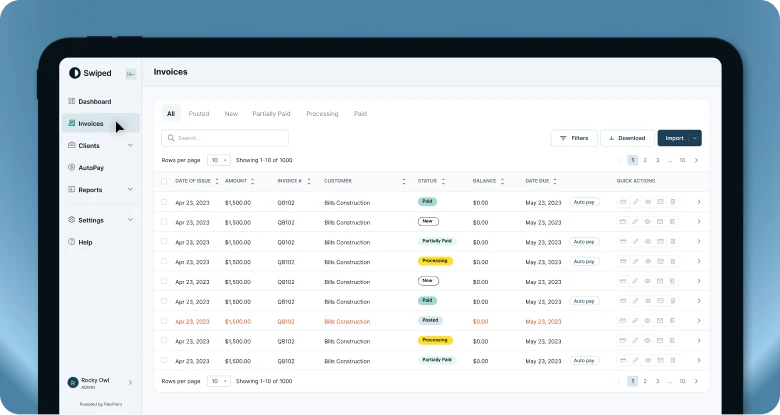
Task: Click the Auto pay tag in first row
Action: (584, 202)
